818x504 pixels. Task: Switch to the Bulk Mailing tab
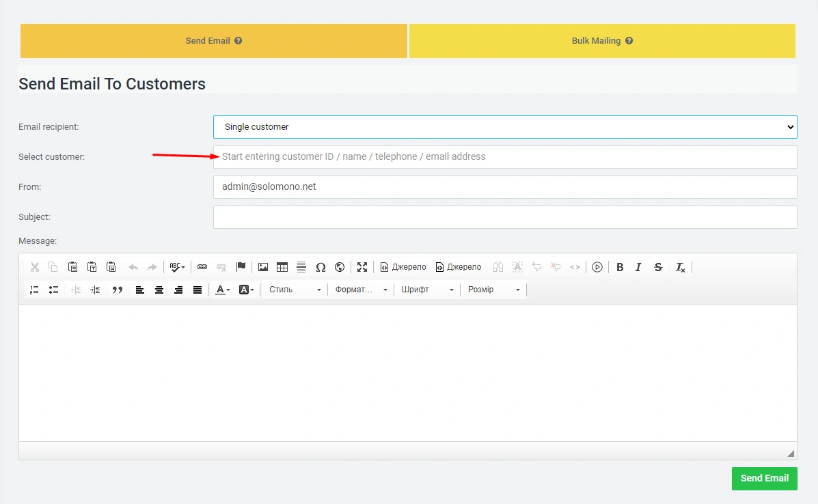point(602,41)
